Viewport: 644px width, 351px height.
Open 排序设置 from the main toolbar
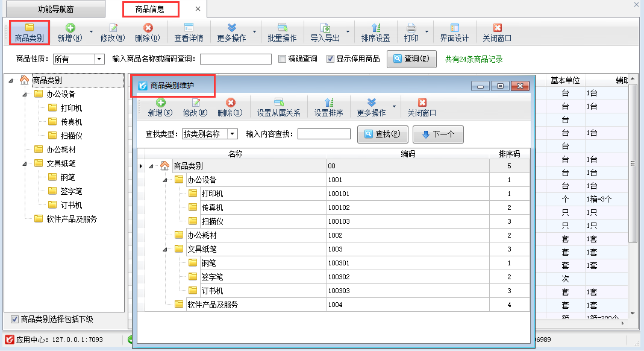coord(375,33)
